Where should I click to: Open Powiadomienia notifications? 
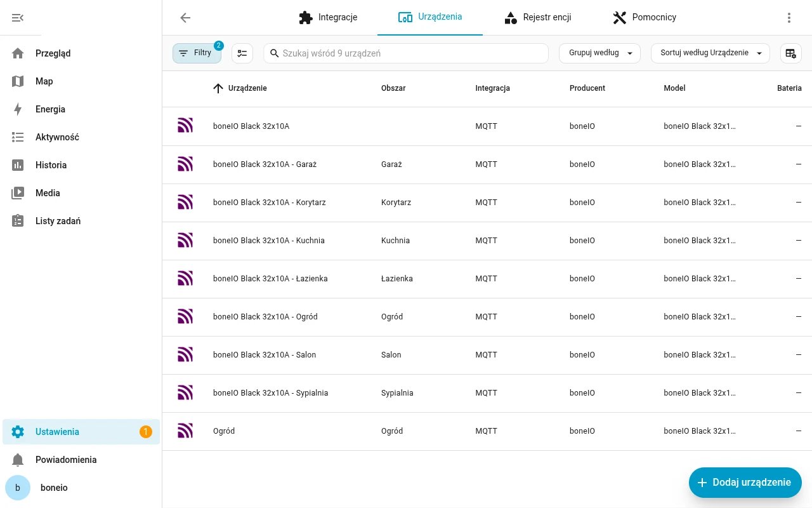81,460
